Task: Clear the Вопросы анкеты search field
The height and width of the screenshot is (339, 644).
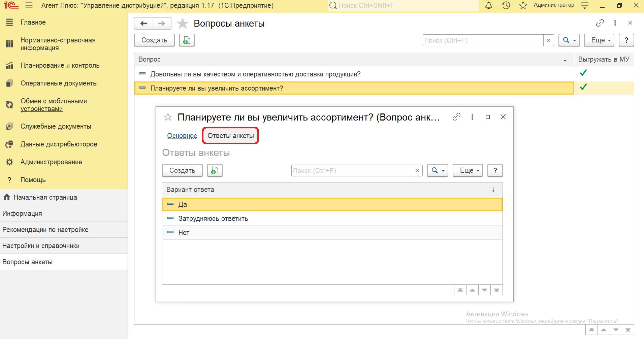Action: pyautogui.click(x=548, y=40)
